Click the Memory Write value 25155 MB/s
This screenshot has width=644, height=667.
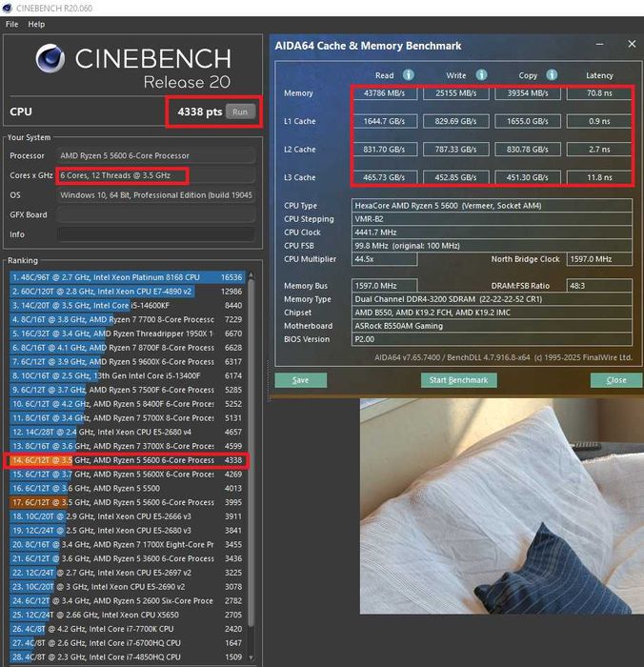(x=456, y=93)
